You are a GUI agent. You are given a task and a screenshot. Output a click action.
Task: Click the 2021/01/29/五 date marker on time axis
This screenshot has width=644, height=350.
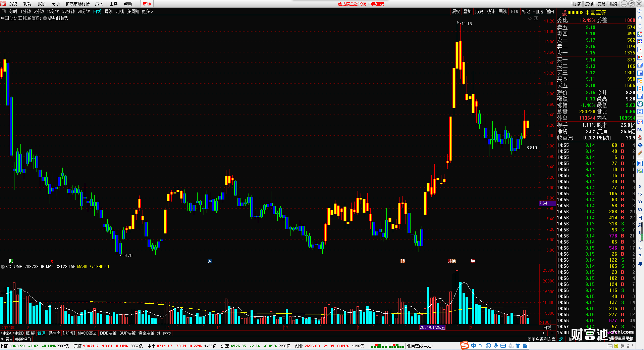(432, 327)
